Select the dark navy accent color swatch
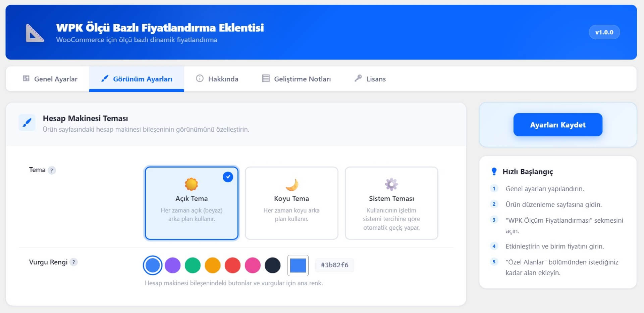 pyautogui.click(x=273, y=265)
